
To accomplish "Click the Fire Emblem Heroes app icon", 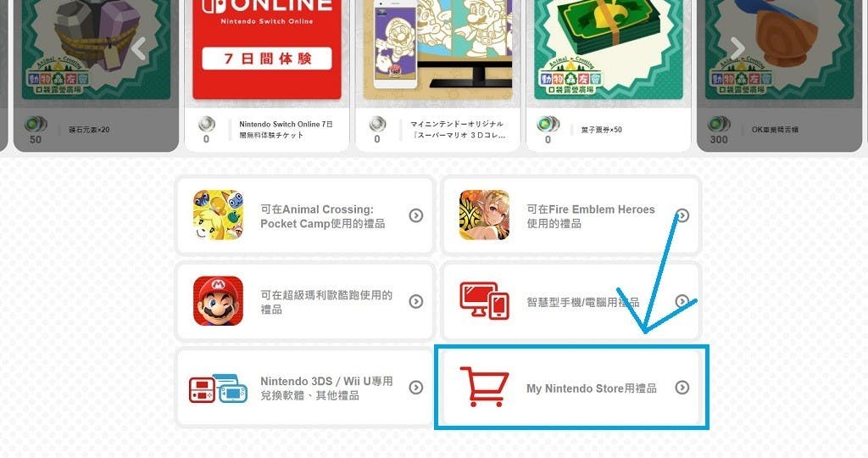I will [484, 215].
